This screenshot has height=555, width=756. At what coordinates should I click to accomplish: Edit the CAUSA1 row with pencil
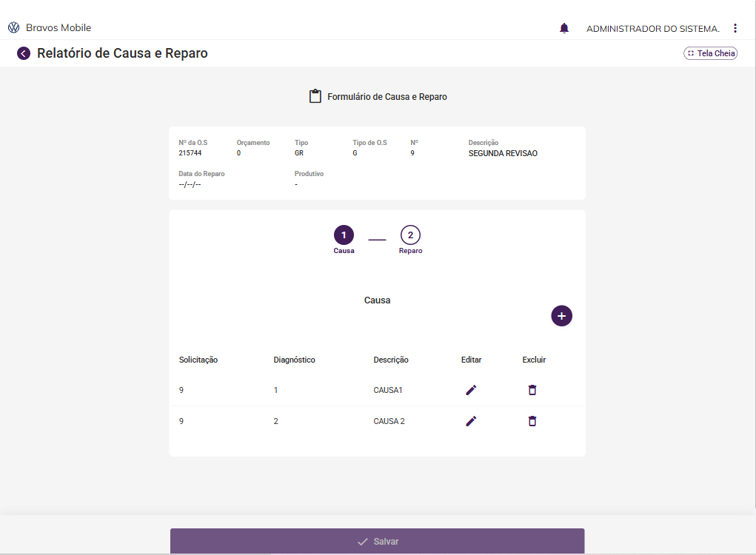pyautogui.click(x=471, y=390)
